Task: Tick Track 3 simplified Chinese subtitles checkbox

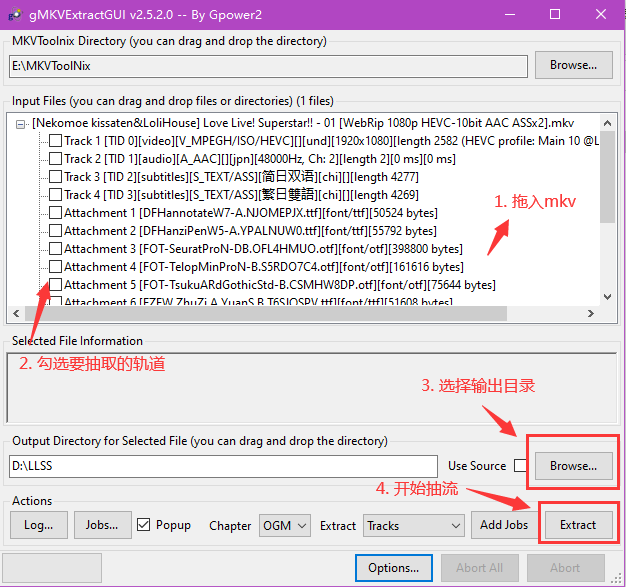Action: click(x=55, y=177)
